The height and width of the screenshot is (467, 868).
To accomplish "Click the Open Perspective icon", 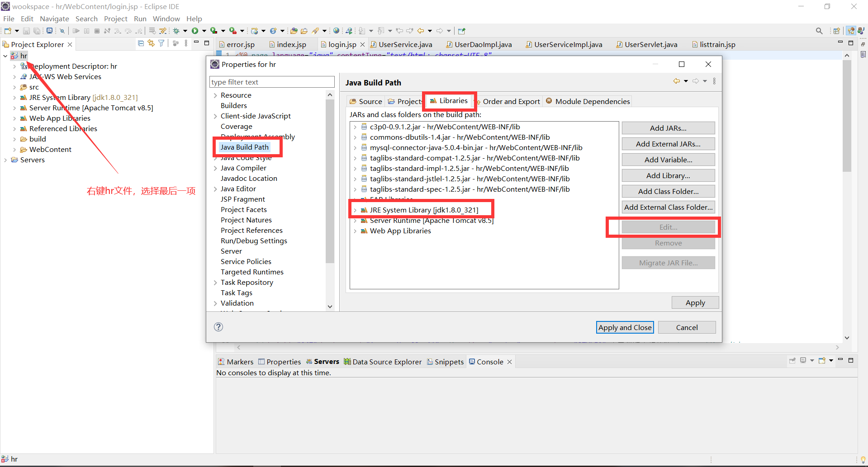I will 837,31.
